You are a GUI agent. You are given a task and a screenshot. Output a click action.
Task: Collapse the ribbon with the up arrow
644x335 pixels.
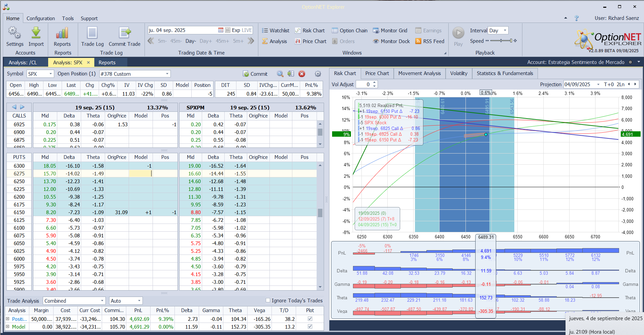point(566,18)
